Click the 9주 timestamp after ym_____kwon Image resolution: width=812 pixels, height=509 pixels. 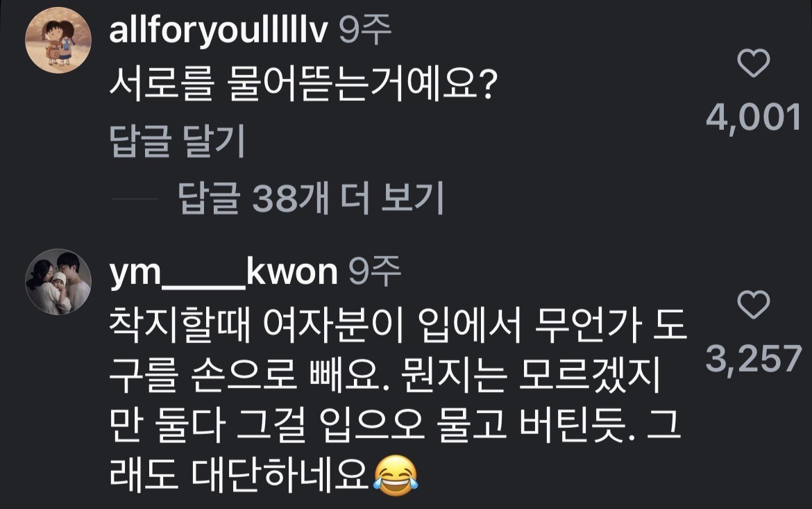[375, 272]
